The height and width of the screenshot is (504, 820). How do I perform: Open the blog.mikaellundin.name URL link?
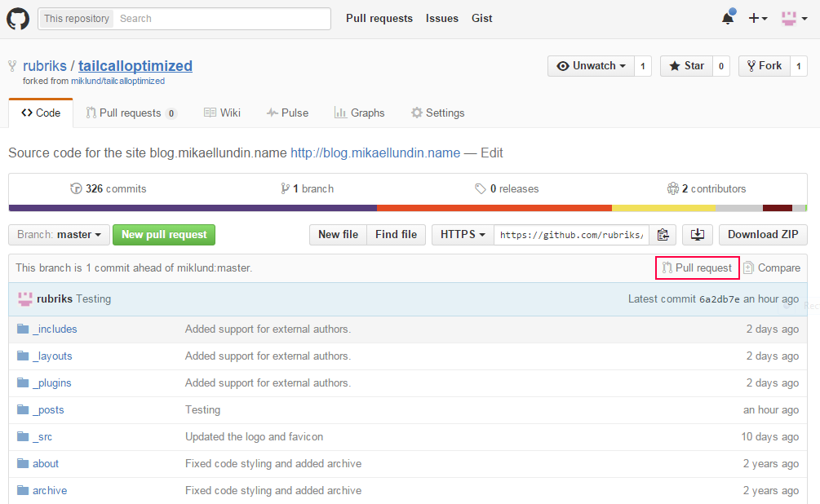click(375, 153)
